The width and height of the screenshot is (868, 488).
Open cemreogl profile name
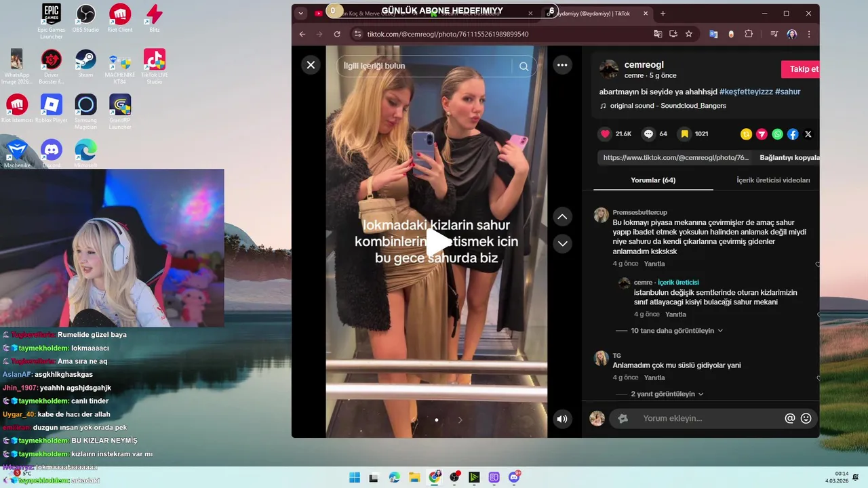[644, 65]
